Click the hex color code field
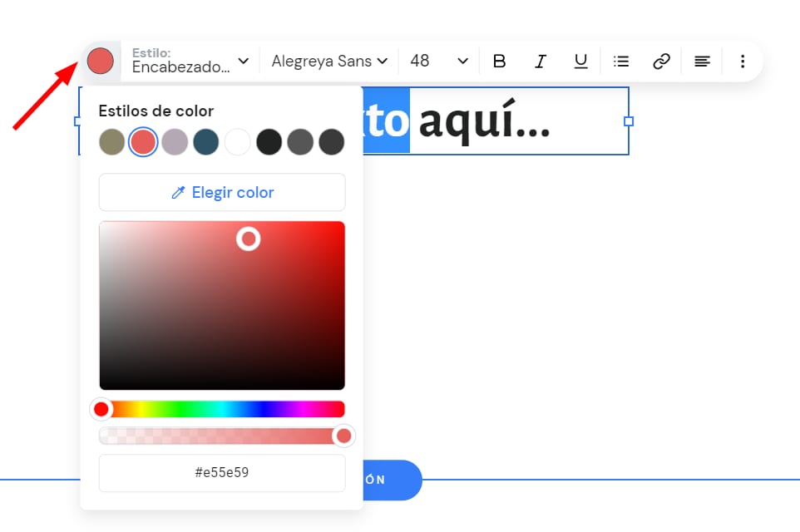The height and width of the screenshot is (532, 800). 222,473
